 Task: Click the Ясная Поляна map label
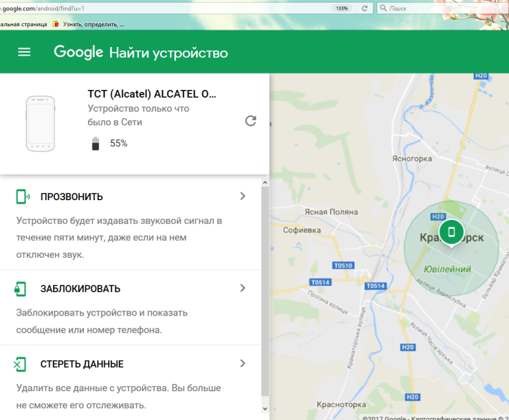(331, 212)
